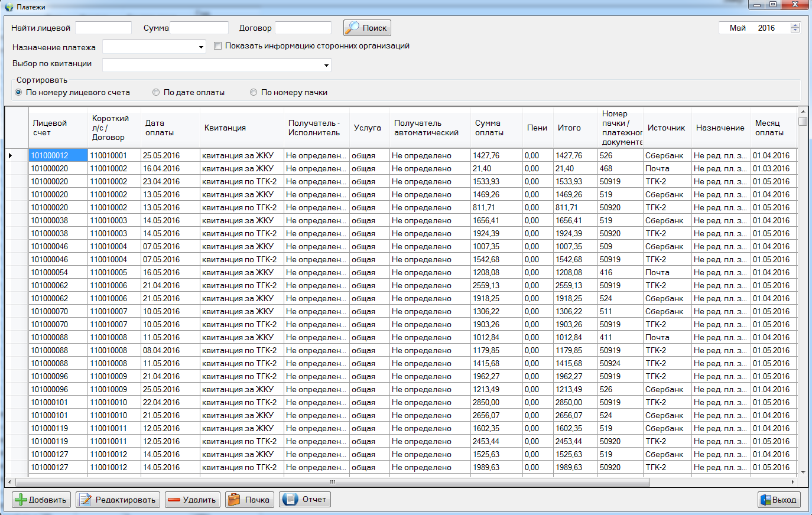812x515 pixels.
Task: Open the Назначение платежа dropdown
Action: point(201,47)
